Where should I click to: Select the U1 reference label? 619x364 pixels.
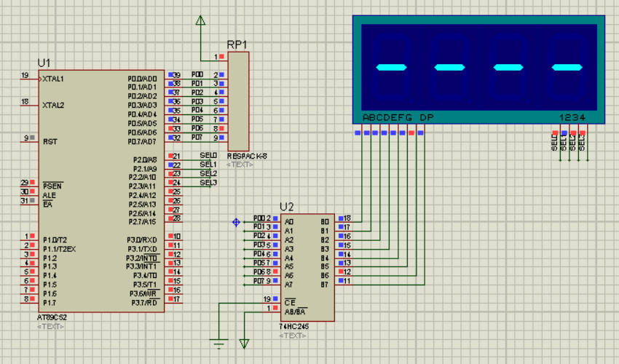pos(44,63)
